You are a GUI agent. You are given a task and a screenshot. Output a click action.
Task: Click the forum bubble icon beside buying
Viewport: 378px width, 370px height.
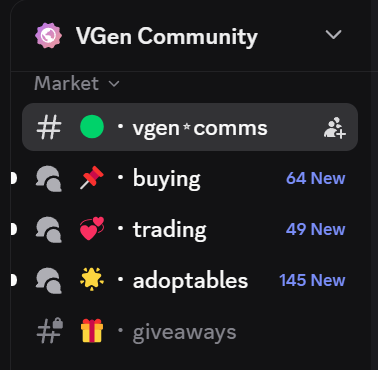[49, 179]
